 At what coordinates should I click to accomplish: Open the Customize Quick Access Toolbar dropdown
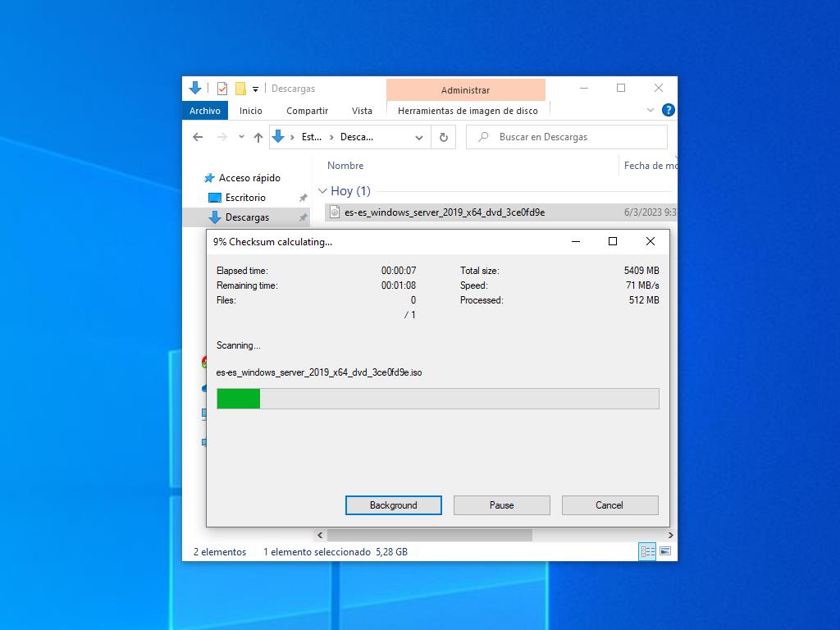pos(256,89)
